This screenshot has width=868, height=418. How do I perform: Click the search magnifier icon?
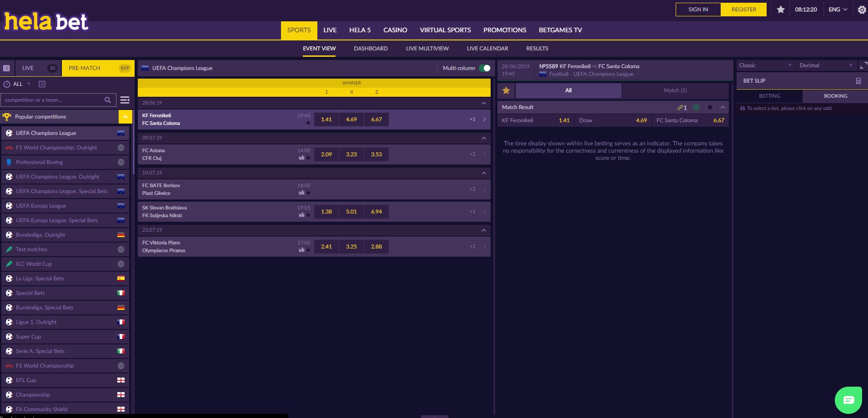coord(108,100)
